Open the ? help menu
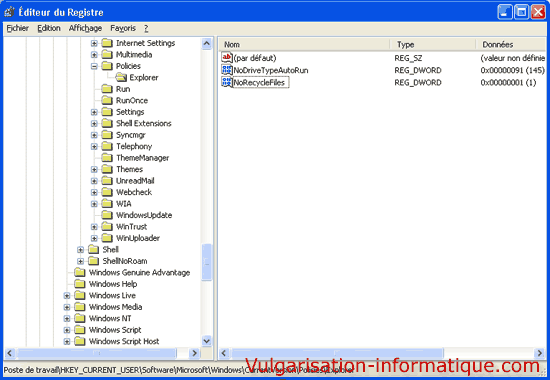 pos(146,28)
